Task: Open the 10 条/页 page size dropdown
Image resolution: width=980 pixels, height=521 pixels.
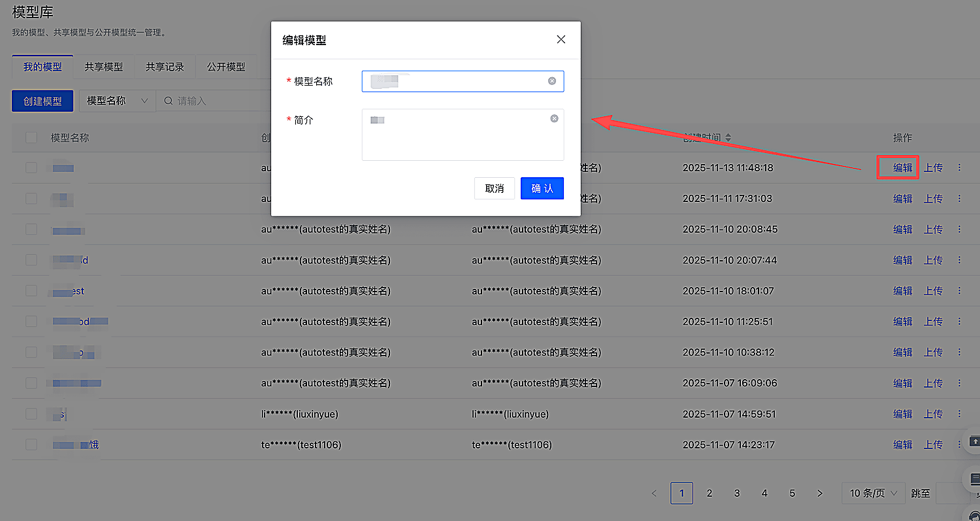Action: click(x=874, y=493)
